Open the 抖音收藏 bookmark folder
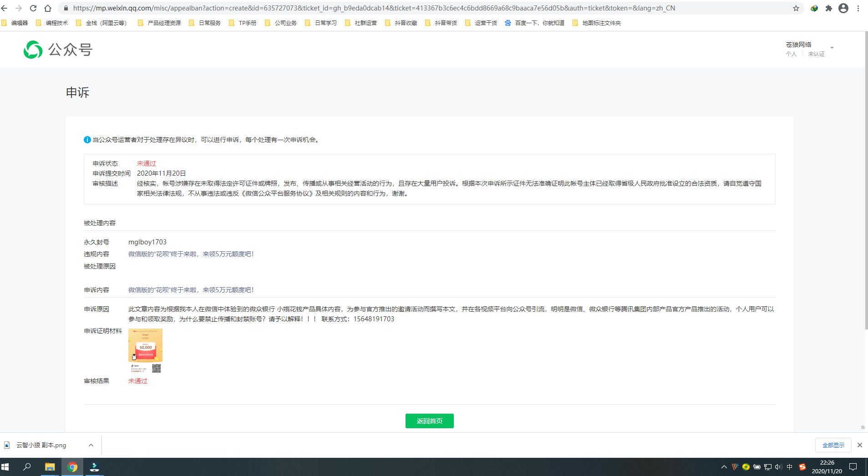 click(x=401, y=23)
